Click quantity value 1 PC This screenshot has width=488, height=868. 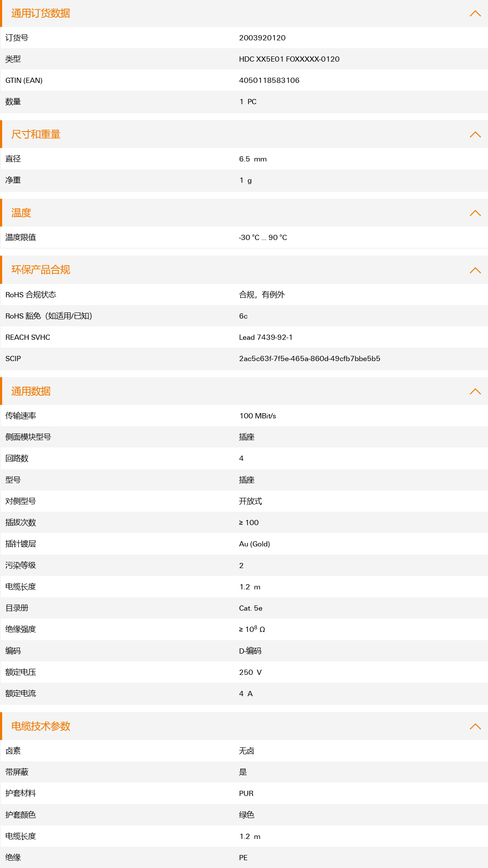pos(248,102)
